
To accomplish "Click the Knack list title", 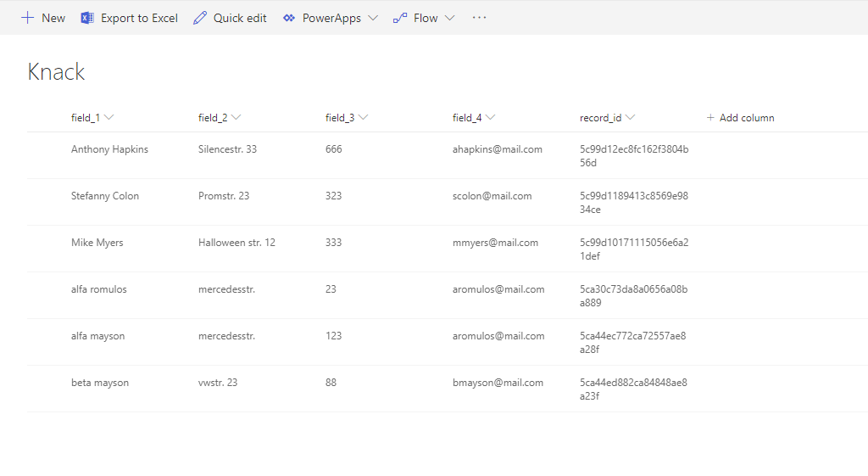I will pyautogui.click(x=56, y=72).
